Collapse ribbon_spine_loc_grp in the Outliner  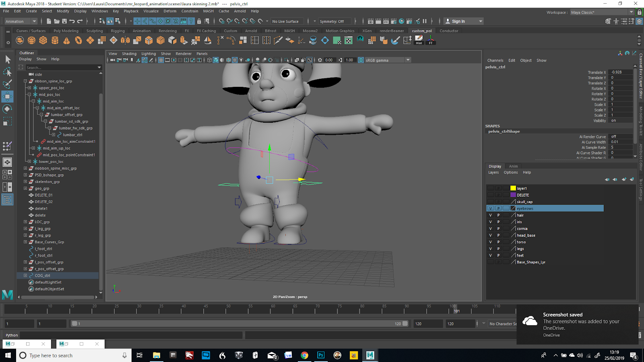pyautogui.click(x=25, y=81)
